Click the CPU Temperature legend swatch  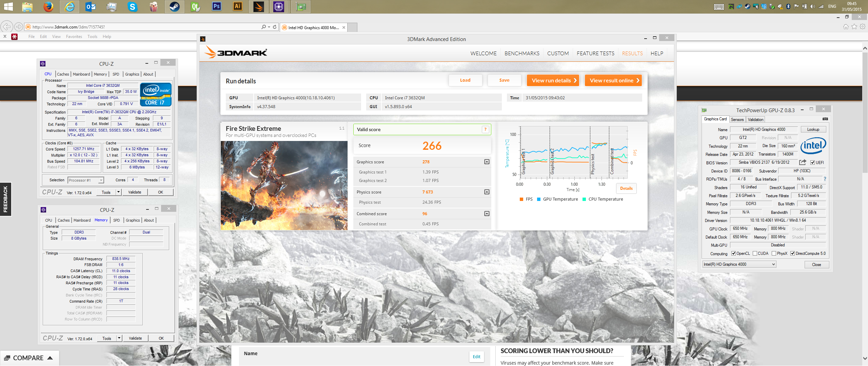(584, 199)
